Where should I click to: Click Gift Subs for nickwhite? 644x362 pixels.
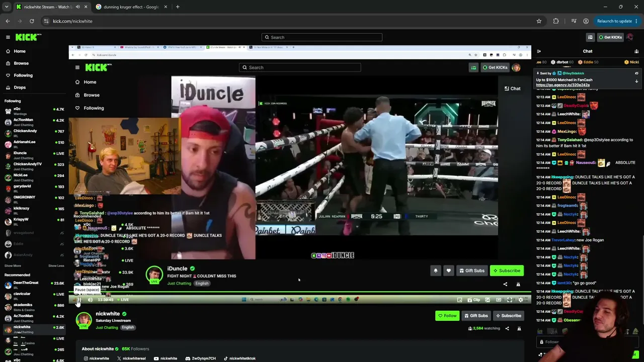(476, 316)
